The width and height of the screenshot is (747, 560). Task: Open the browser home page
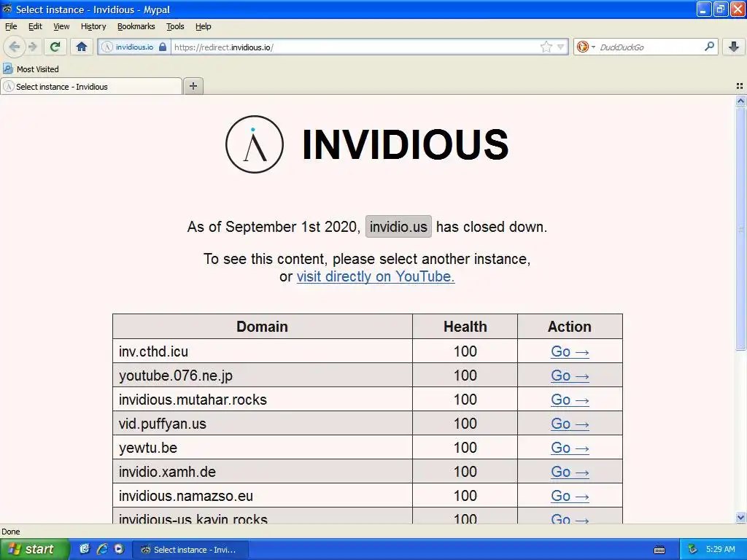click(82, 47)
